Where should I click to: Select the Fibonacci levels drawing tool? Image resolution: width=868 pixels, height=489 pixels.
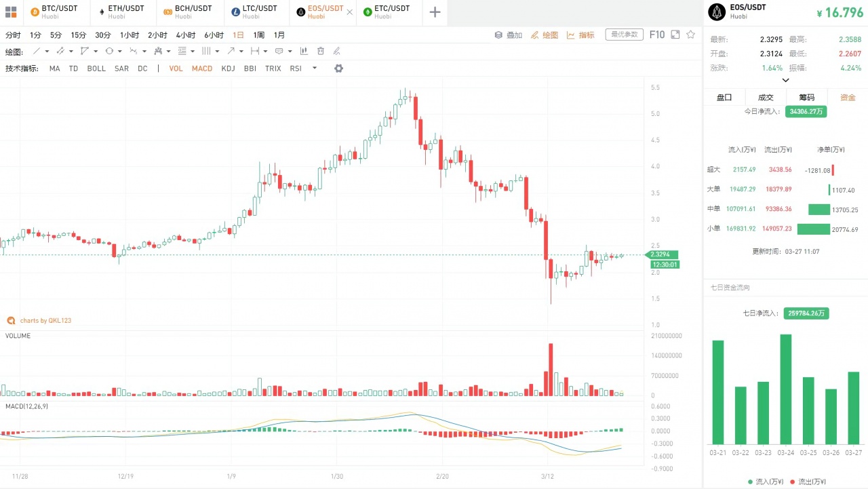tap(182, 51)
